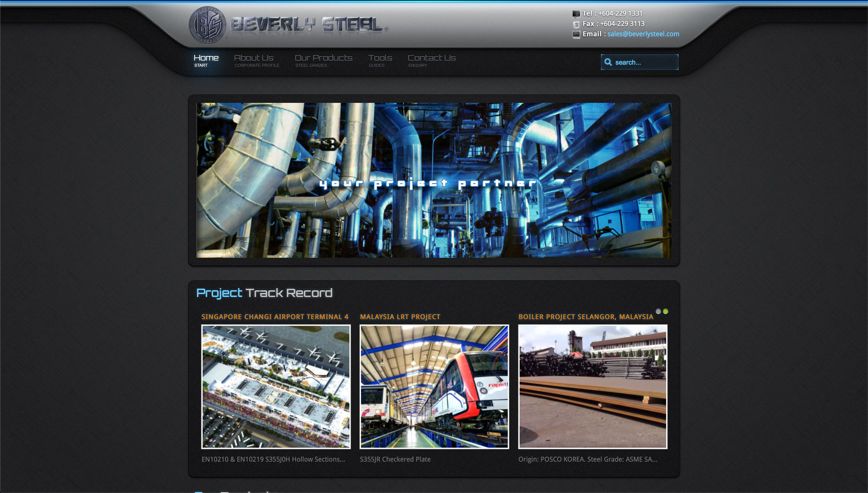868x493 pixels.
Task: Click the sales@beverlysteel.com email link
Action: (643, 34)
